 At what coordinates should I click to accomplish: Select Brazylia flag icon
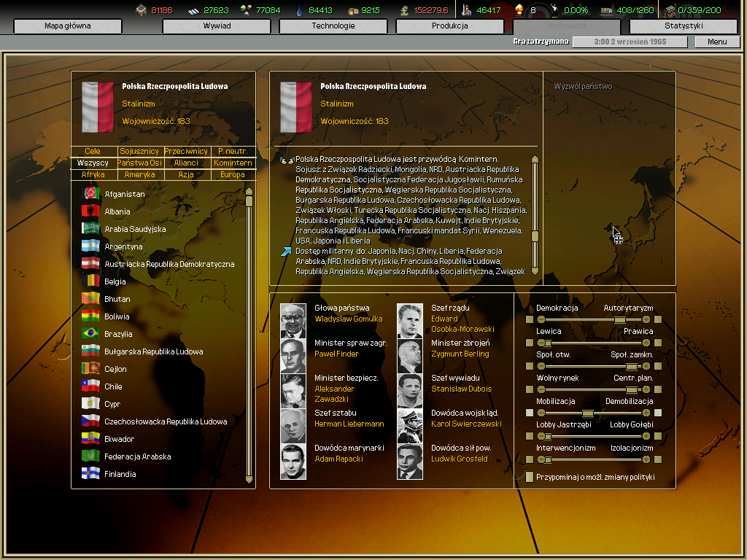pos(90,333)
